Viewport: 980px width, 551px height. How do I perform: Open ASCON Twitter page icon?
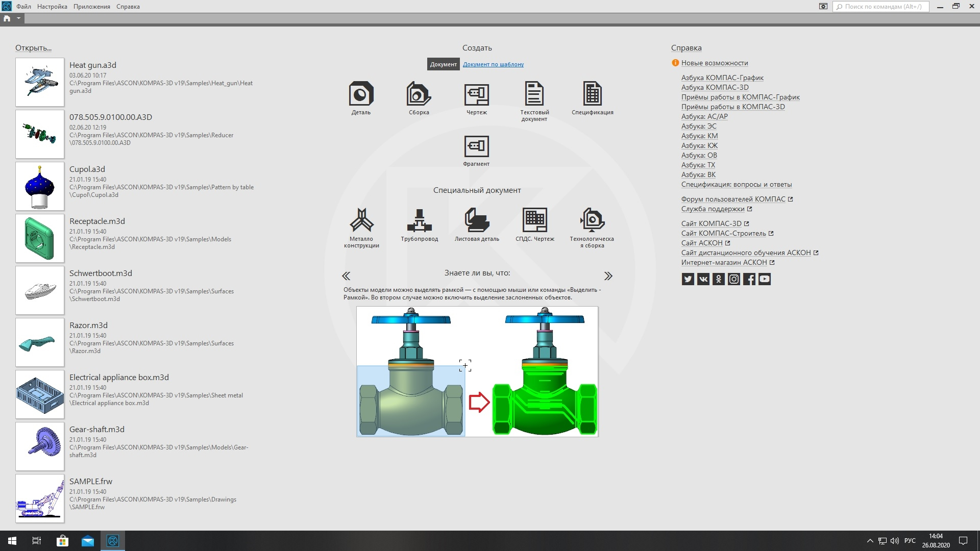688,279
